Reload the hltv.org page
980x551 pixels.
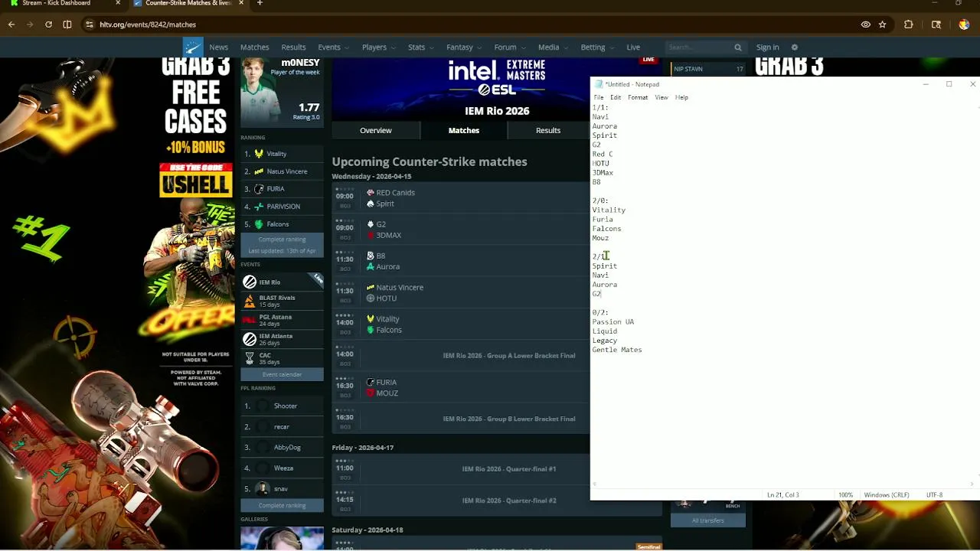point(48,24)
